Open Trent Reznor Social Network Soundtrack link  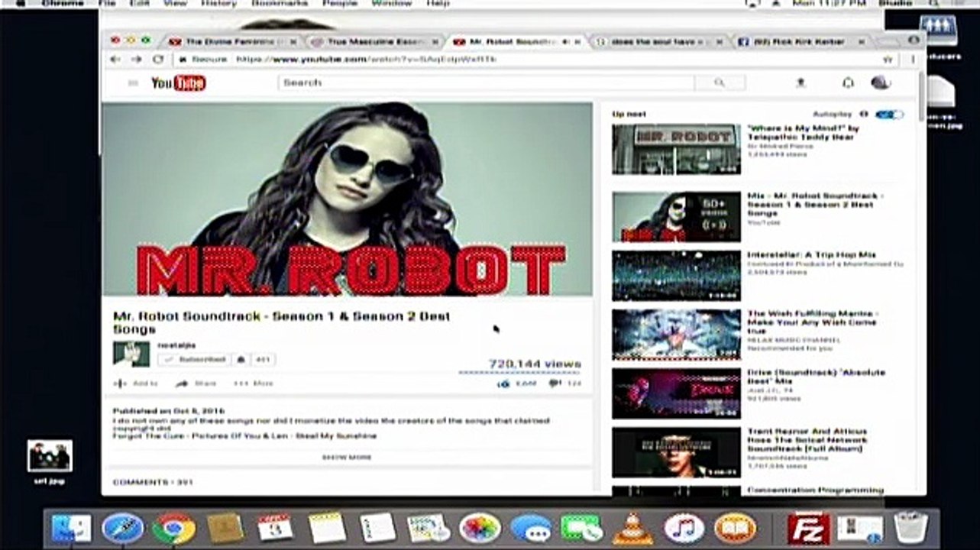click(807, 440)
